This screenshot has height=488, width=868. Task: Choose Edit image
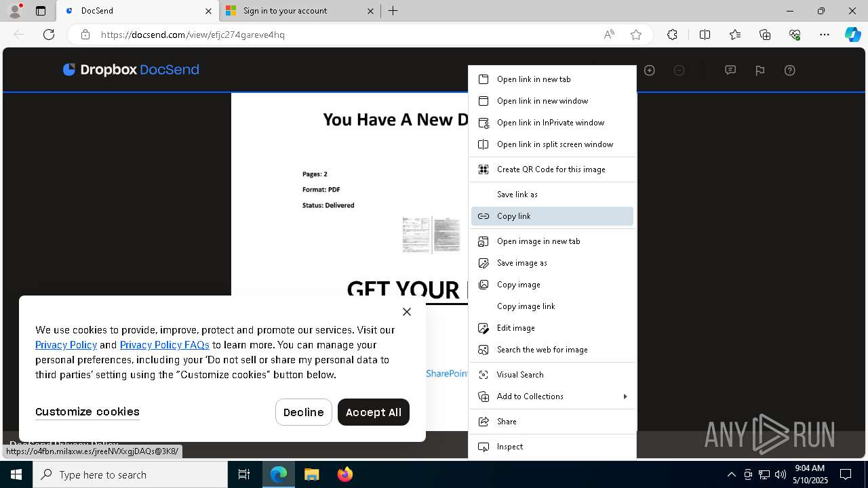(x=552, y=328)
